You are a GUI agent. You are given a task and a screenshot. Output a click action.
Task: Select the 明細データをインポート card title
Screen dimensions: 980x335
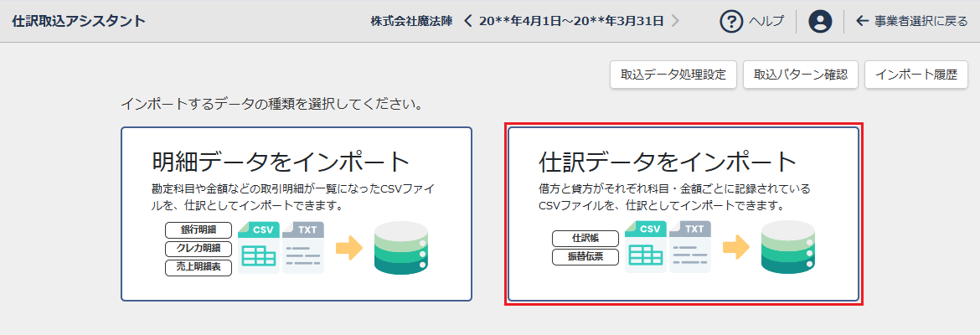(281, 161)
